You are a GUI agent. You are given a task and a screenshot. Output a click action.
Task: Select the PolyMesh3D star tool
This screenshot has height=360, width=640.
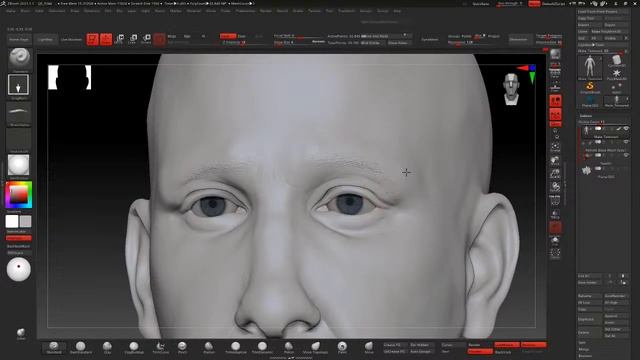(616, 74)
